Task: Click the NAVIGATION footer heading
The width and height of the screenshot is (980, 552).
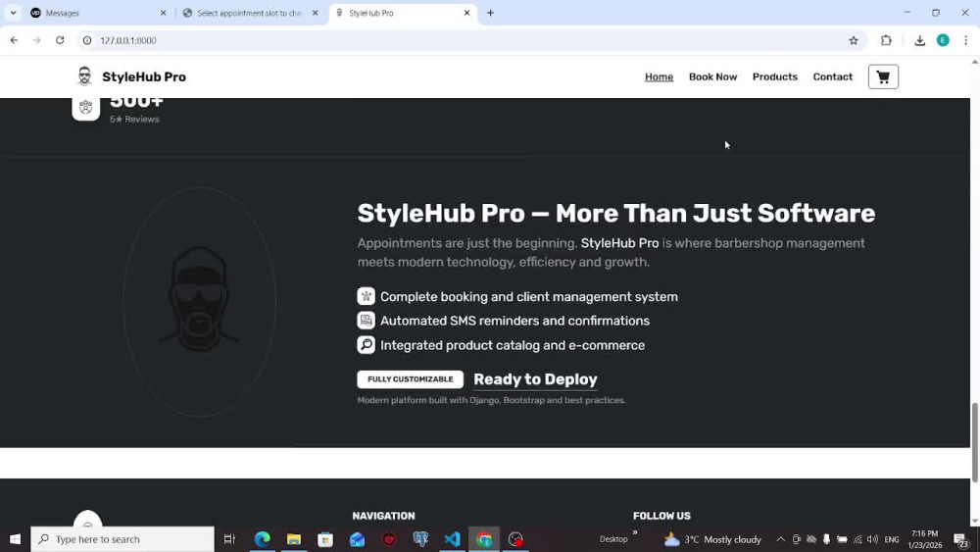Action: click(383, 516)
